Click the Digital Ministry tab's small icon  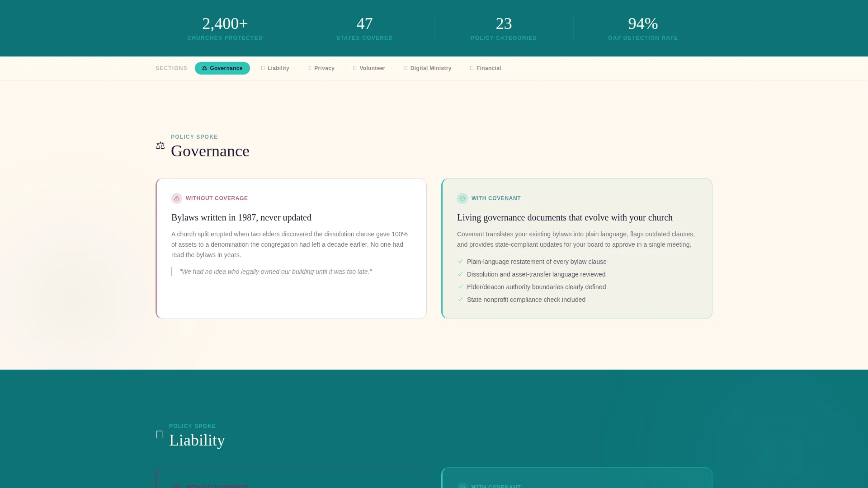coord(406,68)
